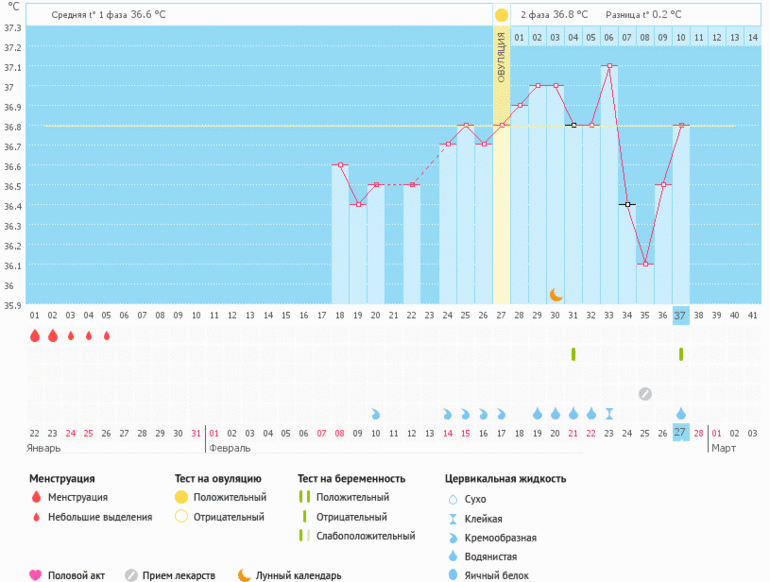Click the small spotting drop on cycle day 05
The height and width of the screenshot is (582, 770).
coord(107,336)
